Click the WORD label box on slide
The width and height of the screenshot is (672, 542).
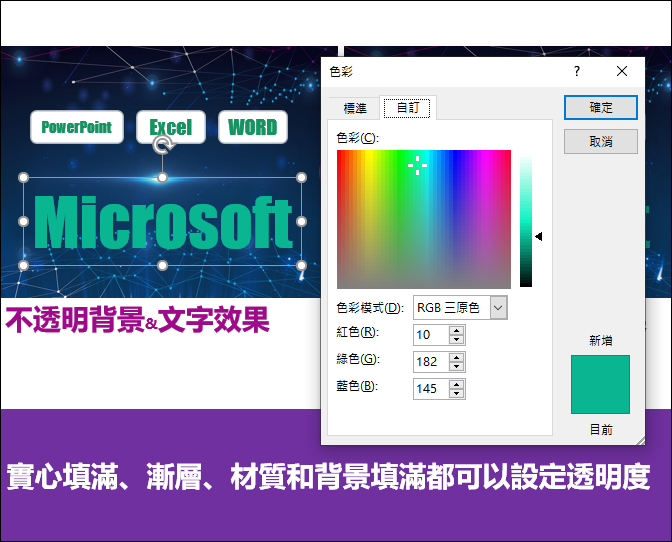[x=252, y=127]
